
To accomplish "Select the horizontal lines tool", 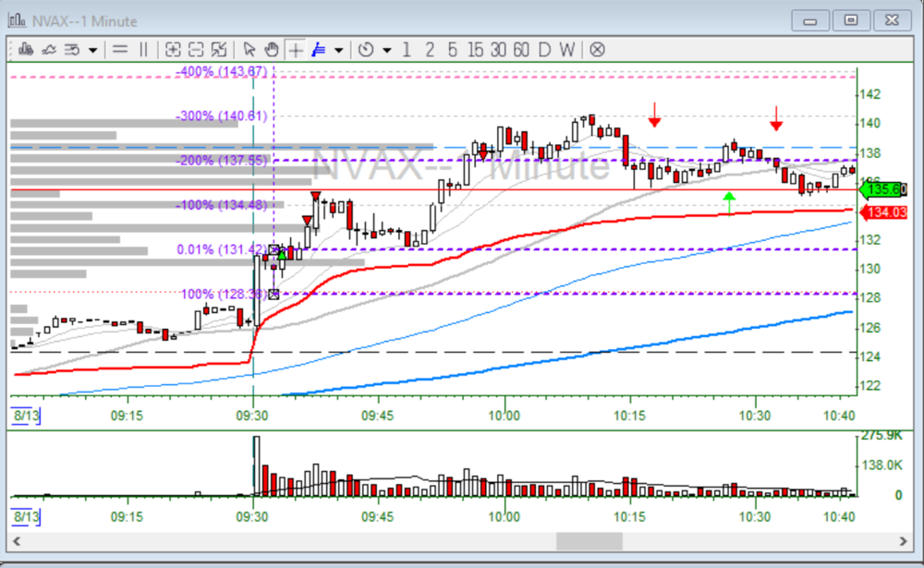I will pyautogui.click(x=120, y=50).
